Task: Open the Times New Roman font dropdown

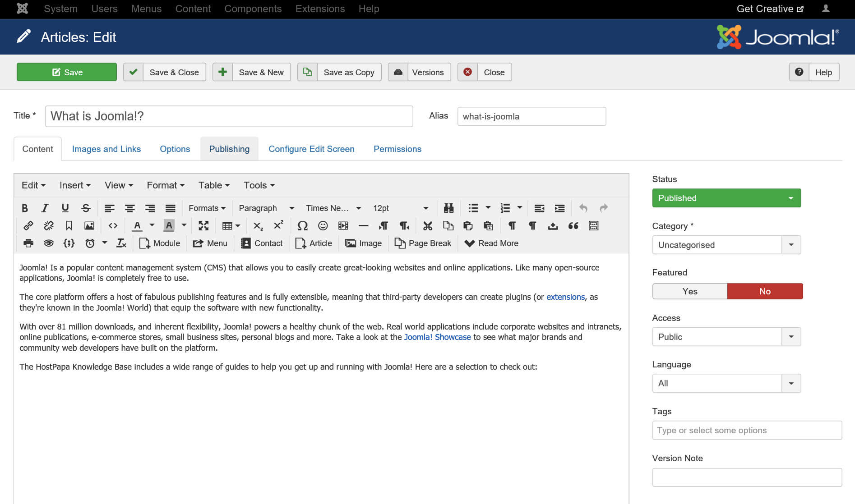Action: [x=333, y=208]
